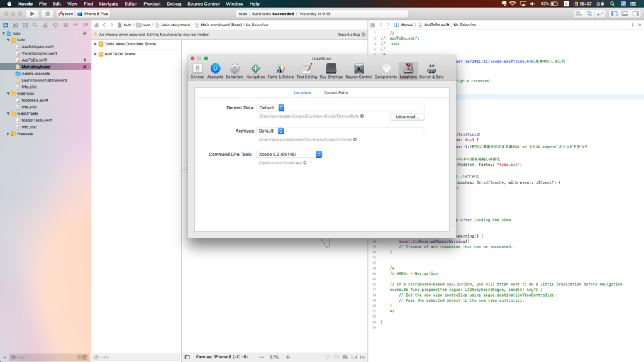Click the Advanced... button
Image resolution: width=644 pixels, height=362 pixels.
(407, 117)
